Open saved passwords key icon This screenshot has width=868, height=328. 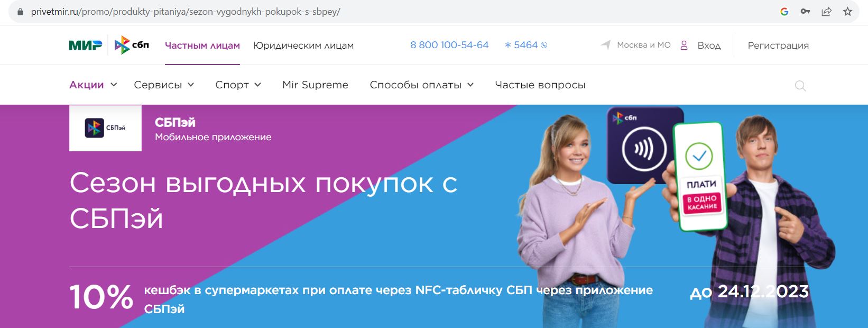[805, 11]
